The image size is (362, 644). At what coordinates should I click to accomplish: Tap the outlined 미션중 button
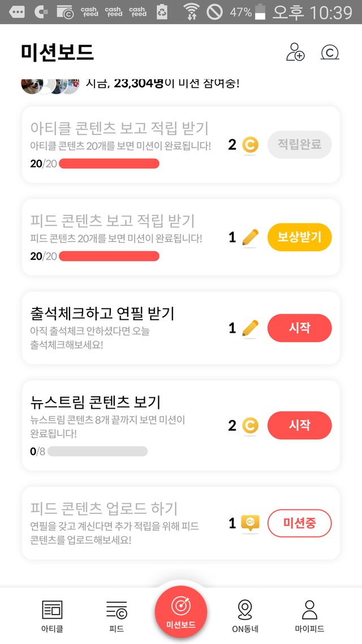coord(299,523)
